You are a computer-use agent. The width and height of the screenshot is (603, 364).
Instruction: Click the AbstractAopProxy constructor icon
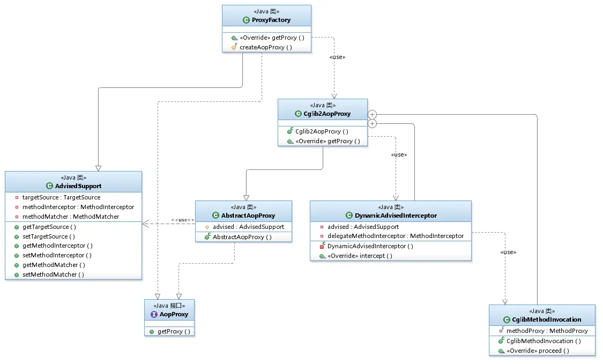tap(207, 236)
